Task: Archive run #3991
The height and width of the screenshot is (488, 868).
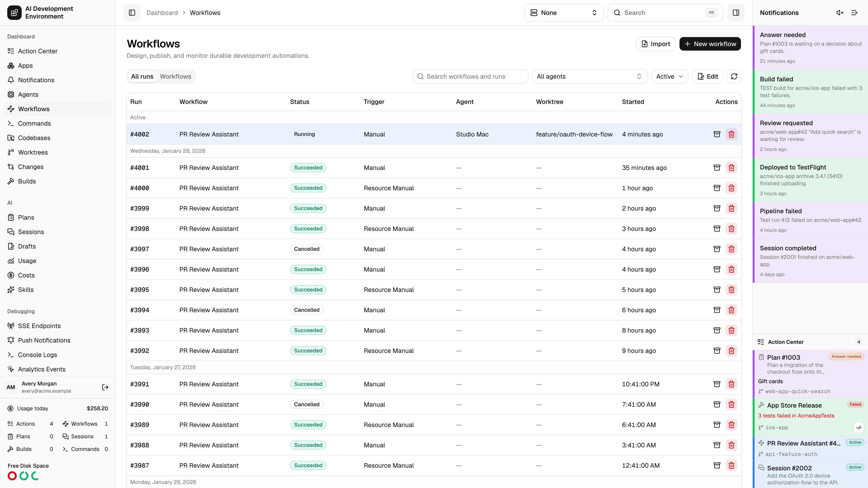Action: [717, 384]
